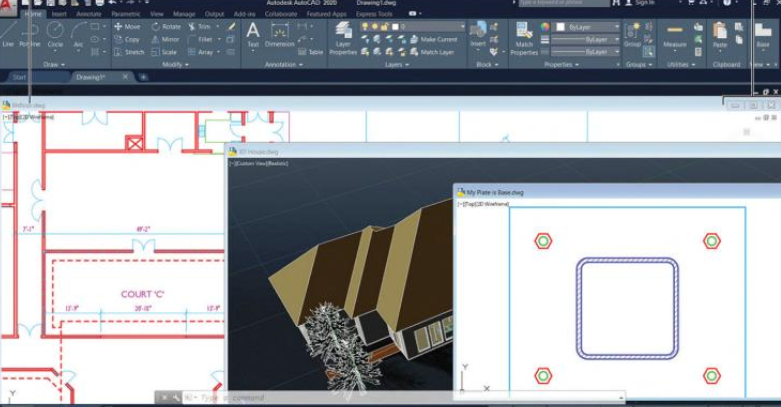Open the Manage ribbon tab
781x407 pixels.
[x=184, y=14]
